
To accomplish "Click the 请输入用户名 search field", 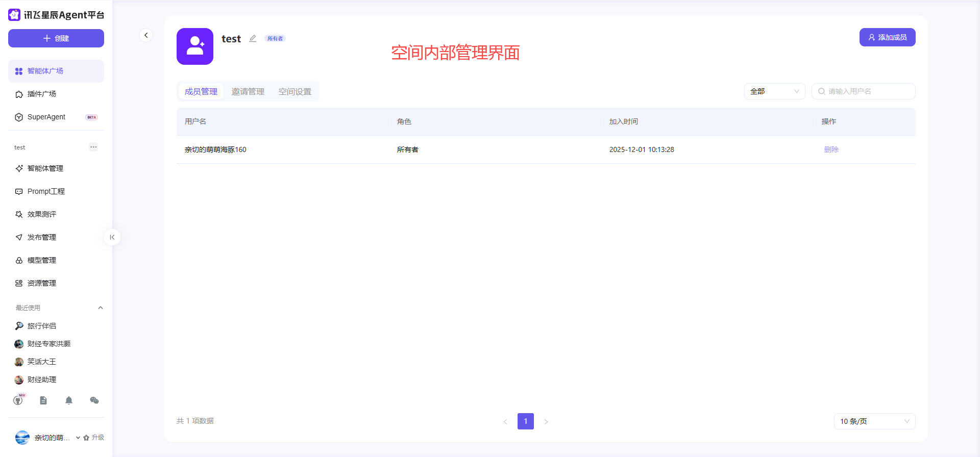I will click(869, 91).
